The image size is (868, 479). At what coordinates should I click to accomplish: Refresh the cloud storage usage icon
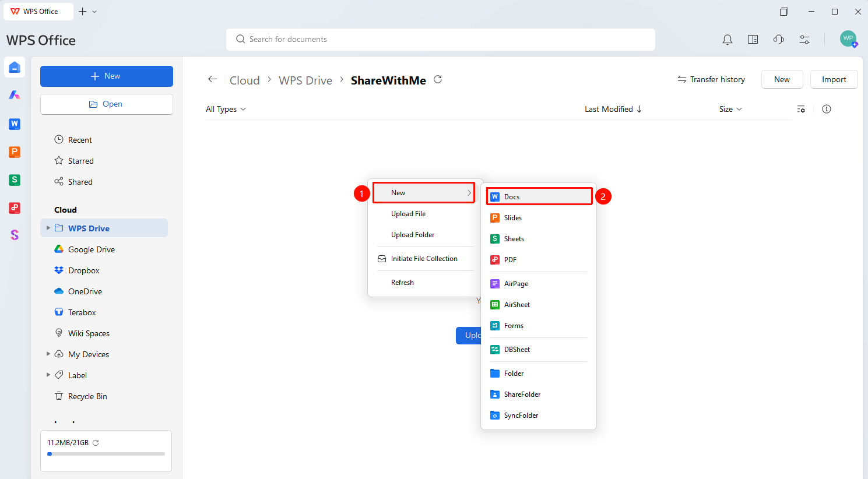[96, 443]
